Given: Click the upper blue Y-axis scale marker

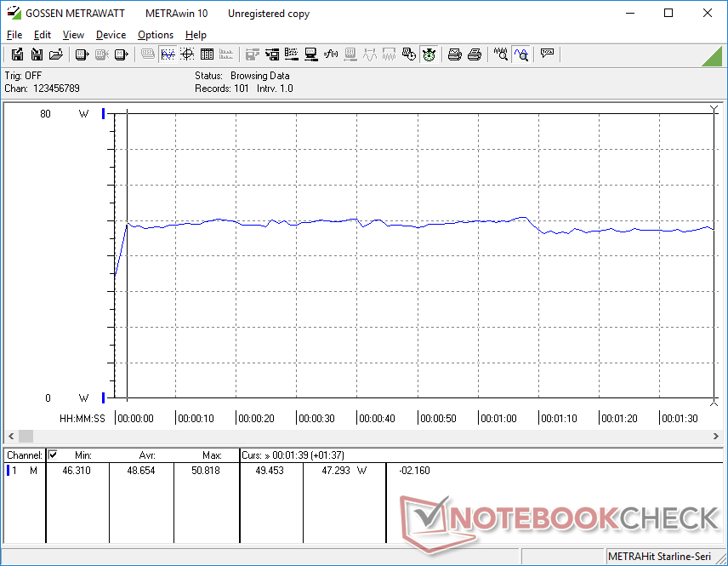Looking at the screenshot, I should point(104,114).
